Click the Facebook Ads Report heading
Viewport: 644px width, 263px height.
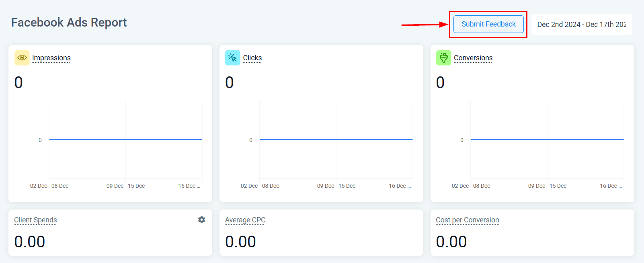69,23
